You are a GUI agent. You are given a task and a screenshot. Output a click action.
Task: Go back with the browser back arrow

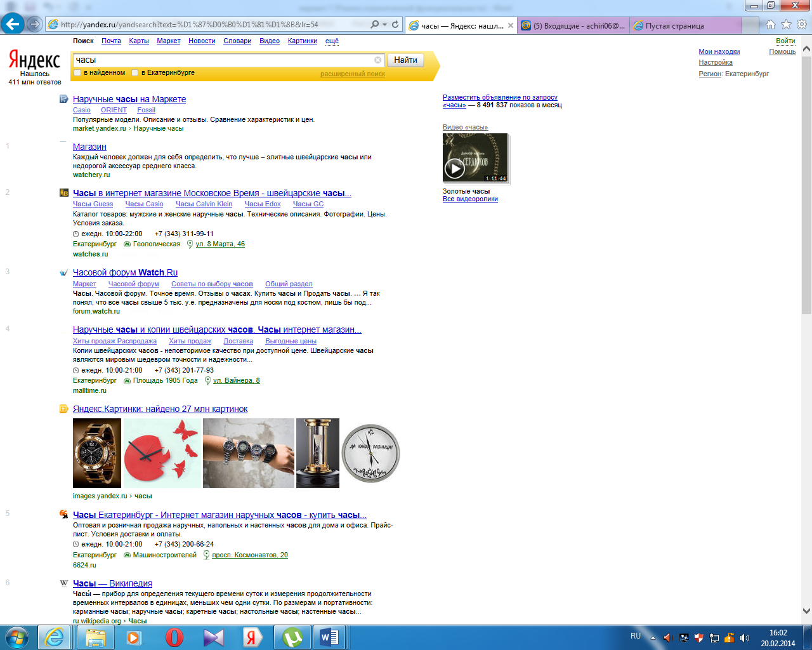(12, 24)
